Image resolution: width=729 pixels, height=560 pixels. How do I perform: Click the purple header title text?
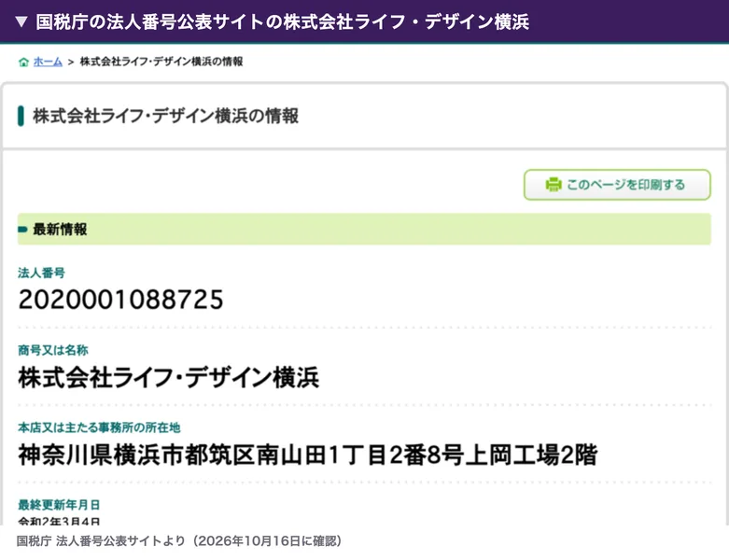coord(282,21)
